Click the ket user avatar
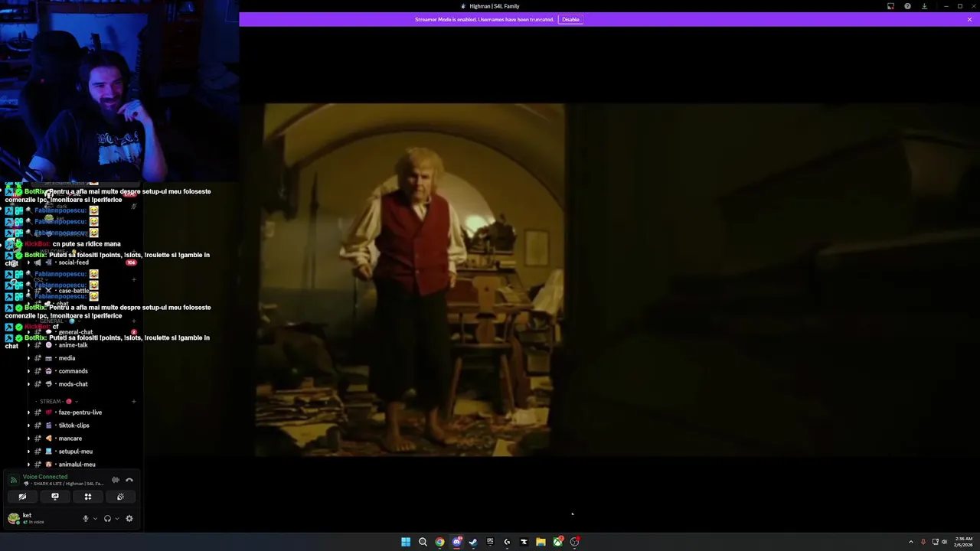Image resolution: width=980 pixels, height=551 pixels. [13, 518]
